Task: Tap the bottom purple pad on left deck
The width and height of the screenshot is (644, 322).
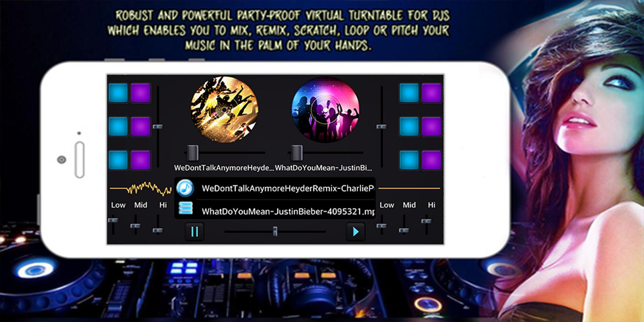Action: pyautogui.click(x=140, y=160)
